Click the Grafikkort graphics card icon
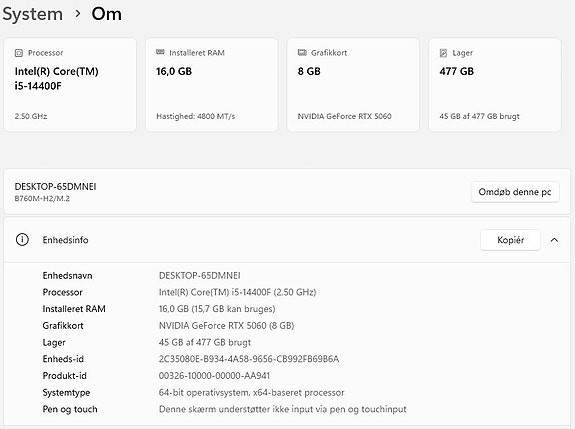Viewport: 575px width, 429px height. click(302, 53)
